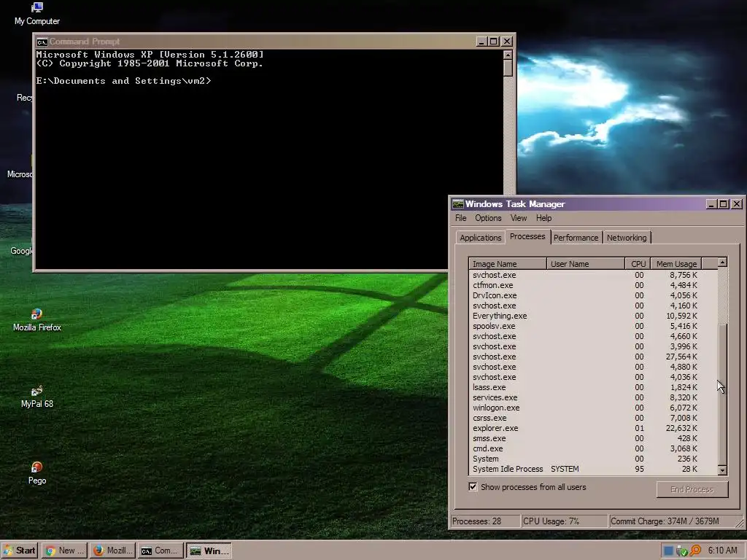Click inside the Command Prompt console area
This screenshot has width=747, height=560.
pyautogui.click(x=269, y=160)
